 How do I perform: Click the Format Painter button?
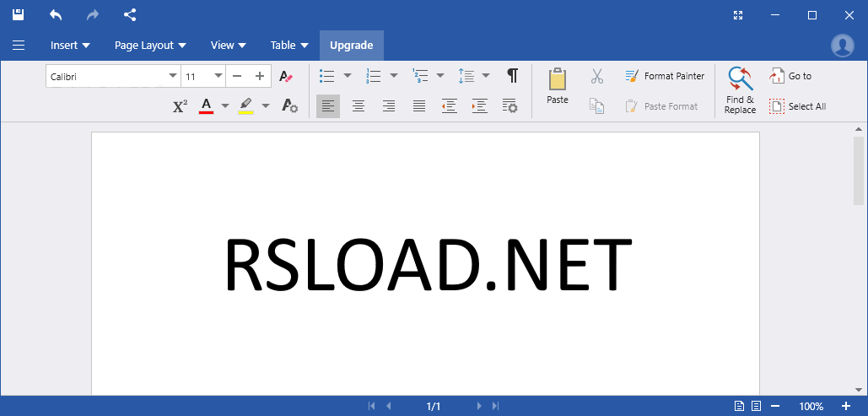[665, 76]
